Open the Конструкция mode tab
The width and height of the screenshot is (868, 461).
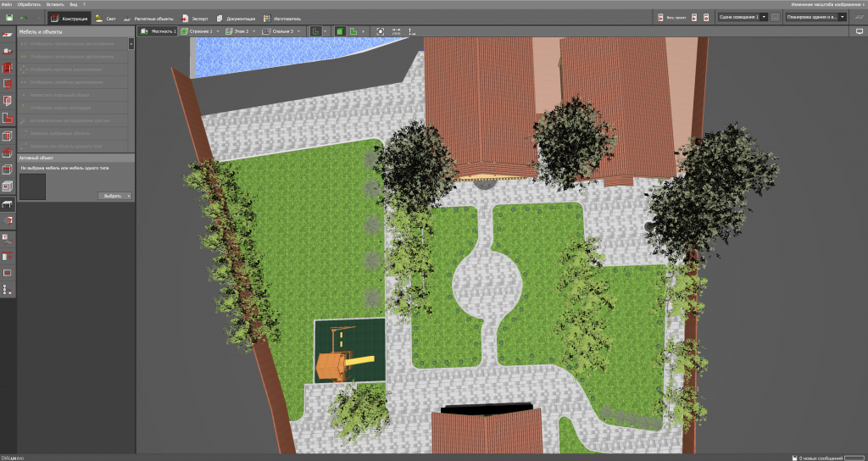(x=69, y=17)
